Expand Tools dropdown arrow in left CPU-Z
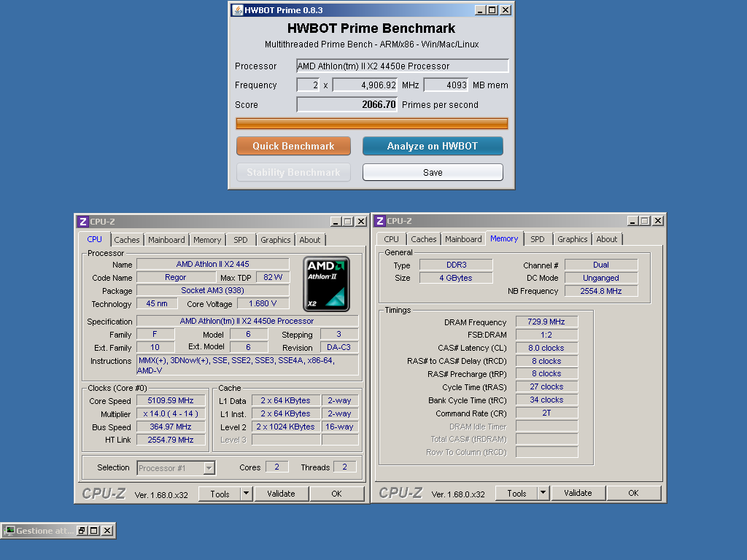The image size is (747, 560). tap(247, 494)
